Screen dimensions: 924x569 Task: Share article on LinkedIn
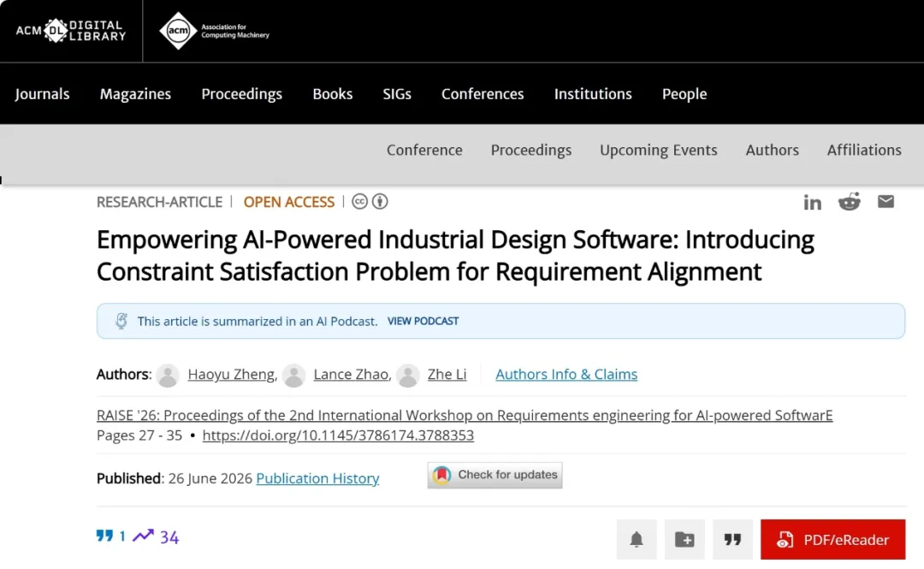pos(812,202)
